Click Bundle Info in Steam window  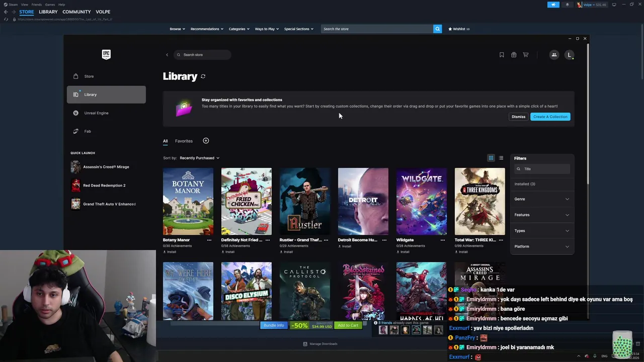pos(274,325)
